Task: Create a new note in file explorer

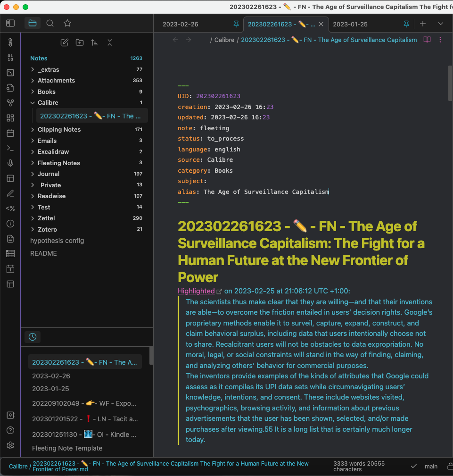Action: tap(65, 42)
